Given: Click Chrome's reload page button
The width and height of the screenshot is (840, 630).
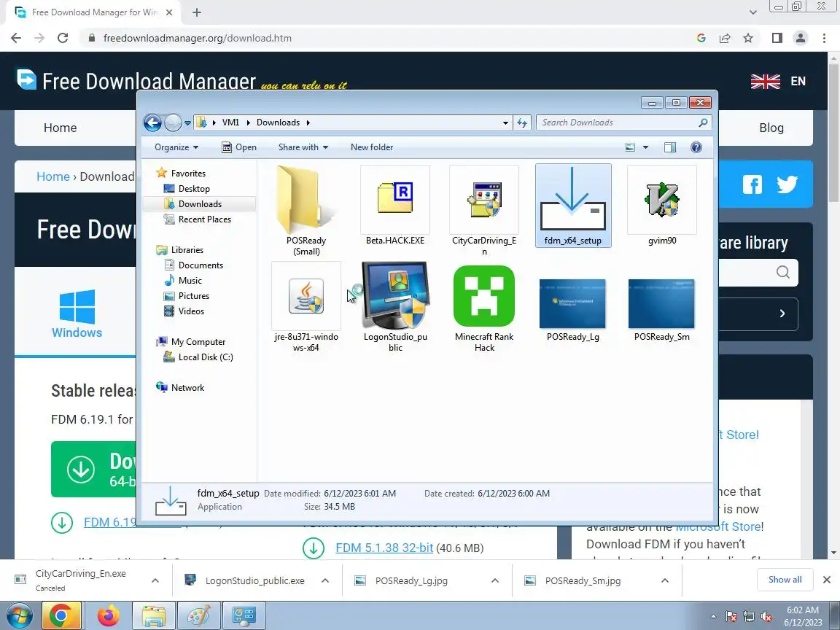Looking at the screenshot, I should point(63,38).
